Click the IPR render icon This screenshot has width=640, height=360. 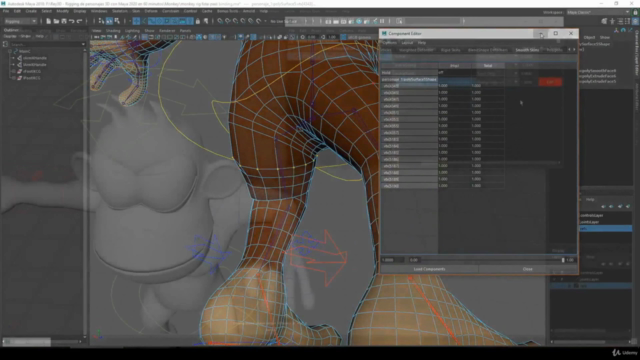(344, 21)
